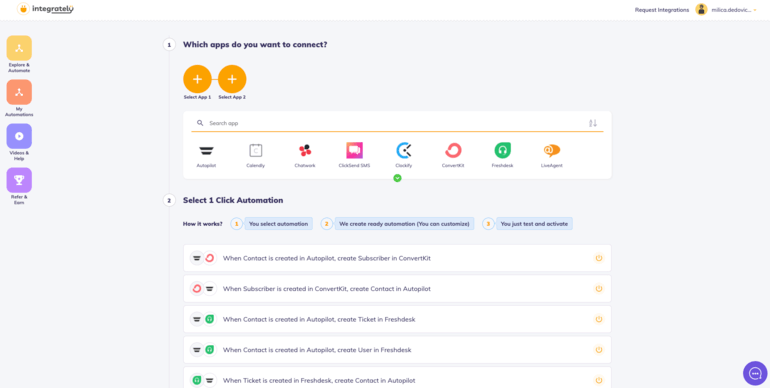Viewport: 770px width, 388px height.
Task: Activate Autopilot to ConvertKit subscriber automation toggle
Action: pyautogui.click(x=599, y=258)
